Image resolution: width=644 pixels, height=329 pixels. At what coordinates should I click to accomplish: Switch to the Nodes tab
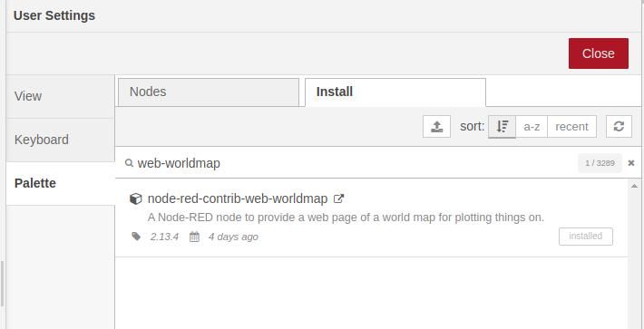pos(209,92)
